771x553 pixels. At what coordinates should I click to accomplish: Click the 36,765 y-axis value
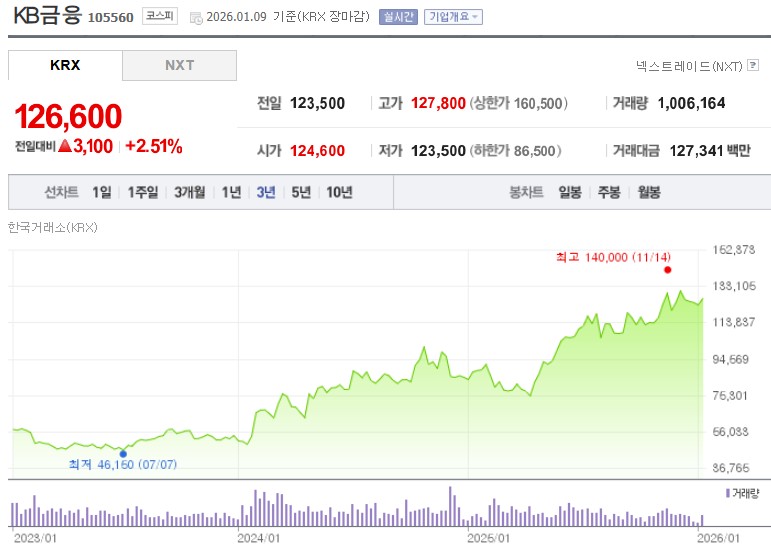tap(731, 468)
